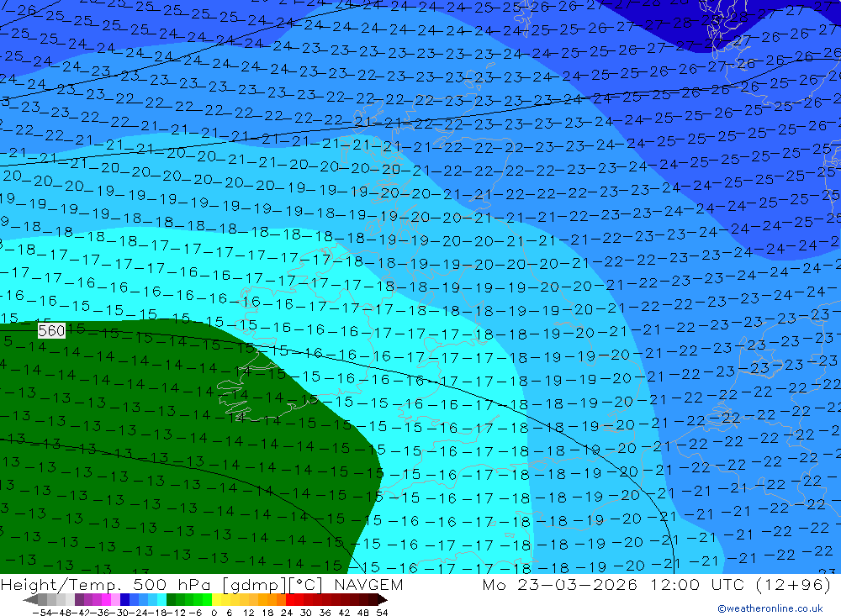Image resolution: width=841 pixels, height=616 pixels.
Task: Click the (12+96) forecast offset text
Action: pos(793,585)
